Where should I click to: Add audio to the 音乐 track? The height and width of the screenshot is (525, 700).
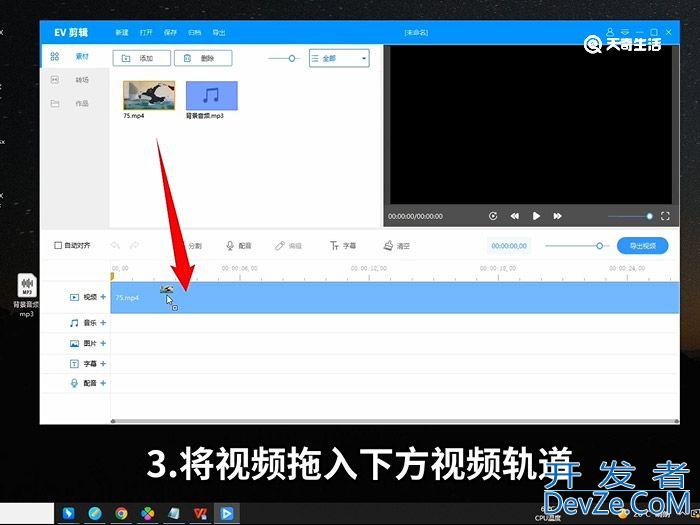point(103,322)
